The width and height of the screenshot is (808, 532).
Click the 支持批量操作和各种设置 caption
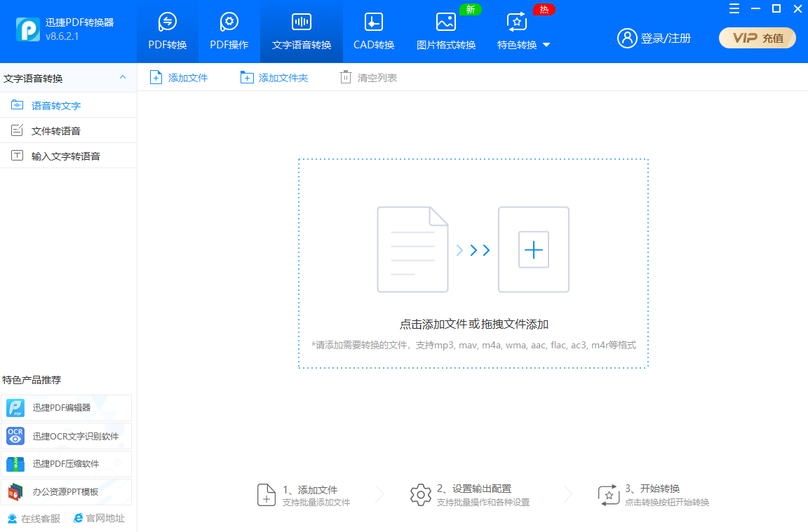point(483,503)
